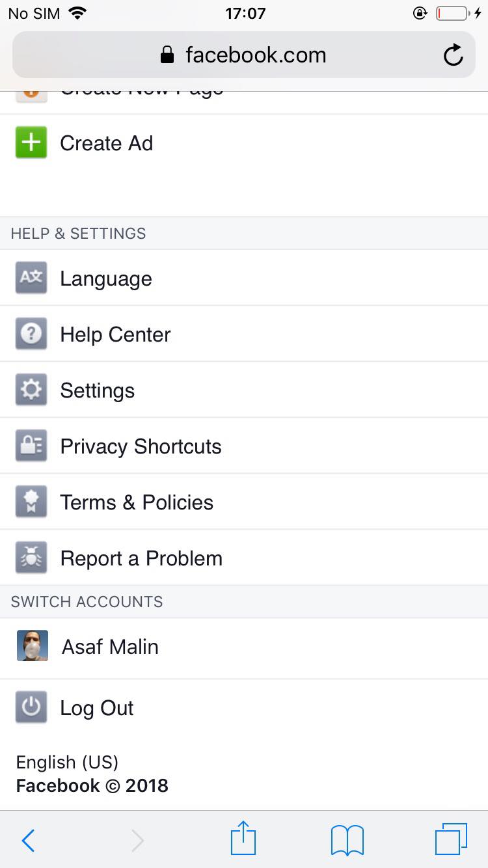
Task: Tap the Help Center question mark icon
Action: pos(31,334)
